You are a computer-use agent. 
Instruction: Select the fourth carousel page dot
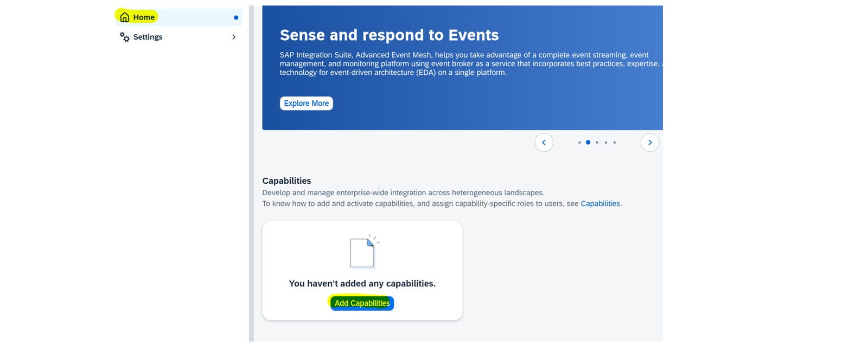[x=606, y=143]
